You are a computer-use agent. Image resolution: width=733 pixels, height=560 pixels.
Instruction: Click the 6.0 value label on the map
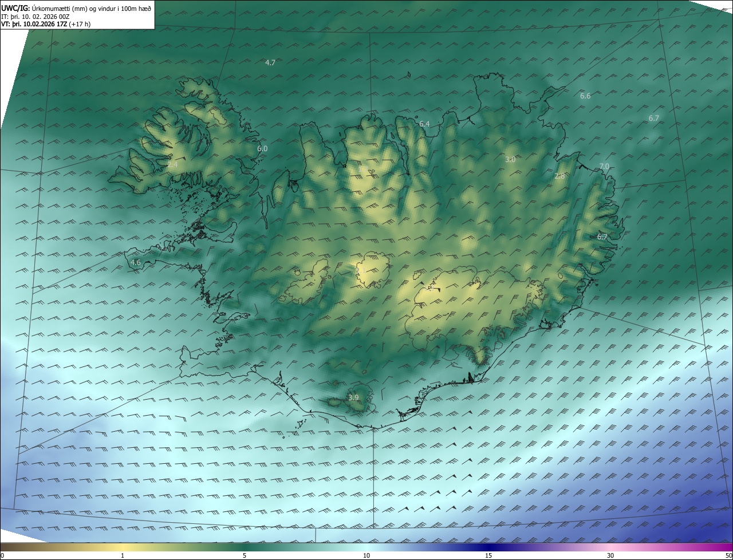pyautogui.click(x=262, y=148)
